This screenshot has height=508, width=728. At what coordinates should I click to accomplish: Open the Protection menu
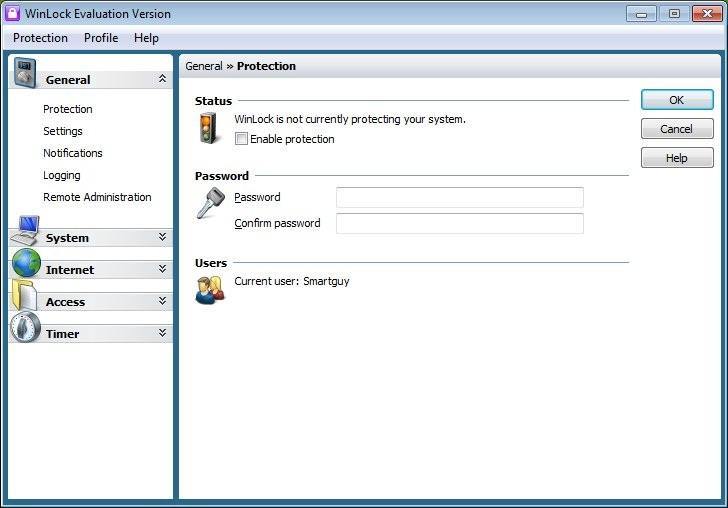40,38
